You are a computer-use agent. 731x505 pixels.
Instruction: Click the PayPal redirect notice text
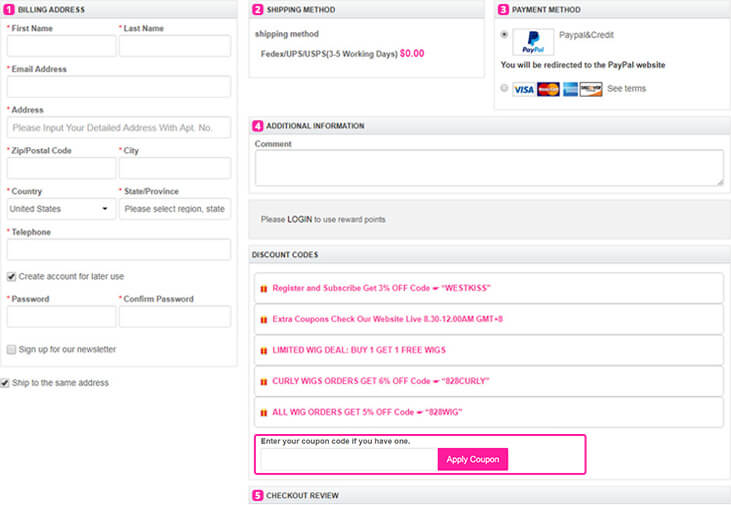pos(583,65)
